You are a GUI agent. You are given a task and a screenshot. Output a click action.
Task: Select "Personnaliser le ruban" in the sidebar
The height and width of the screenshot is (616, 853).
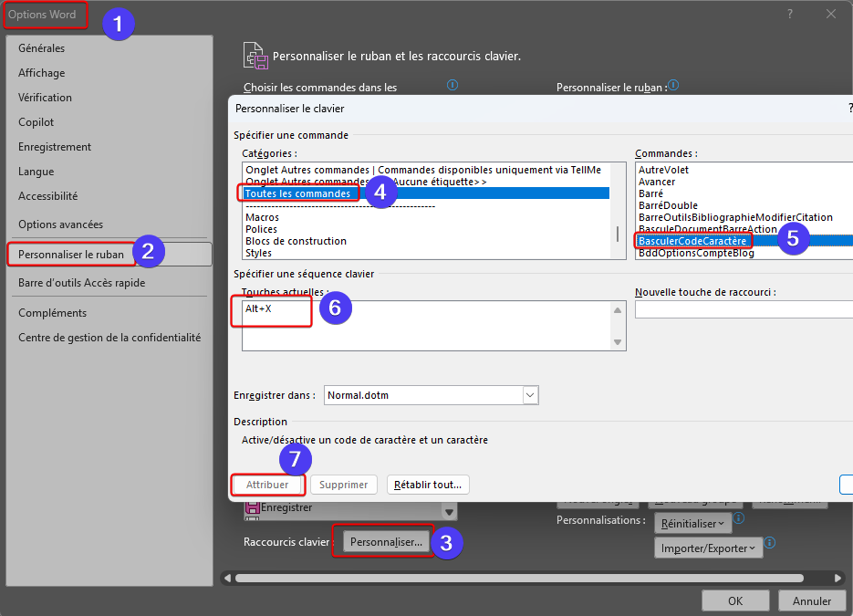[x=109, y=254]
